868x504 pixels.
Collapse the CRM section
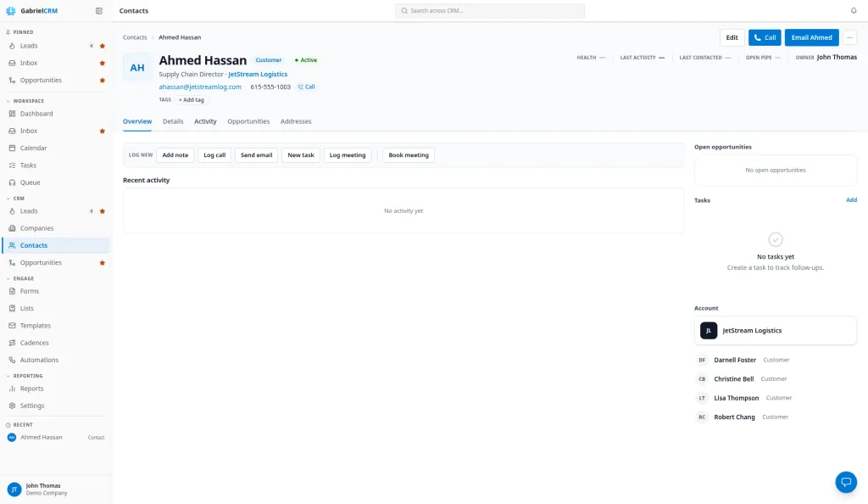pyautogui.click(x=8, y=199)
